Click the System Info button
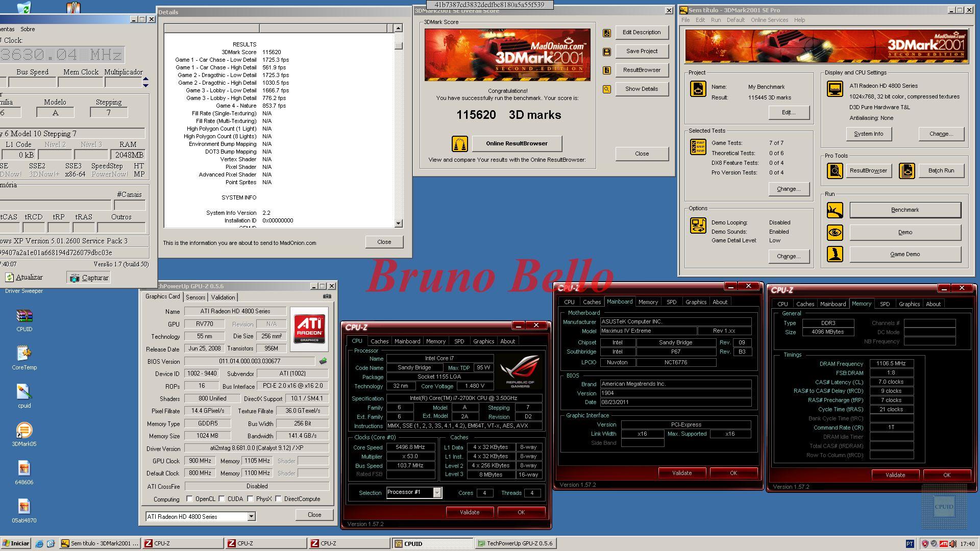 click(x=868, y=134)
